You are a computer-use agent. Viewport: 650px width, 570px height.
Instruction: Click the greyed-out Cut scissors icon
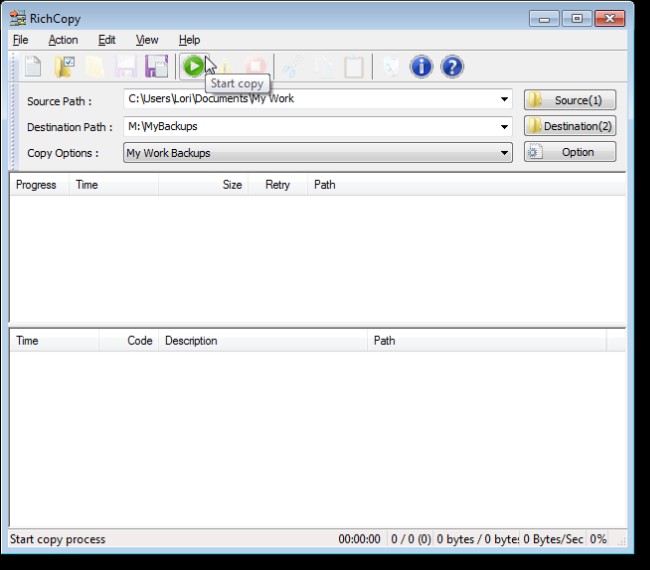pyautogui.click(x=292, y=66)
